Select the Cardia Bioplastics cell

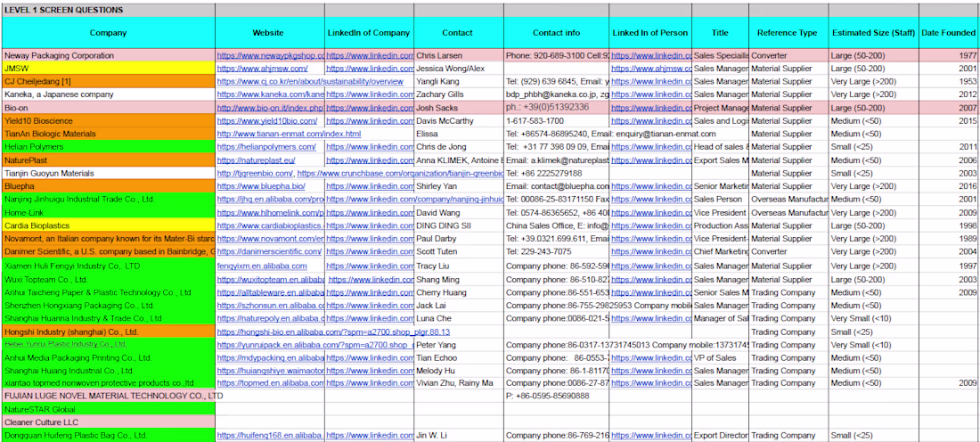[x=108, y=225]
